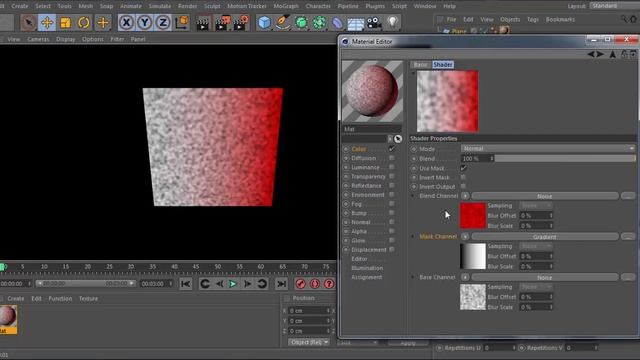Click the Apply coordinates button

pyautogui.click(x=408, y=343)
